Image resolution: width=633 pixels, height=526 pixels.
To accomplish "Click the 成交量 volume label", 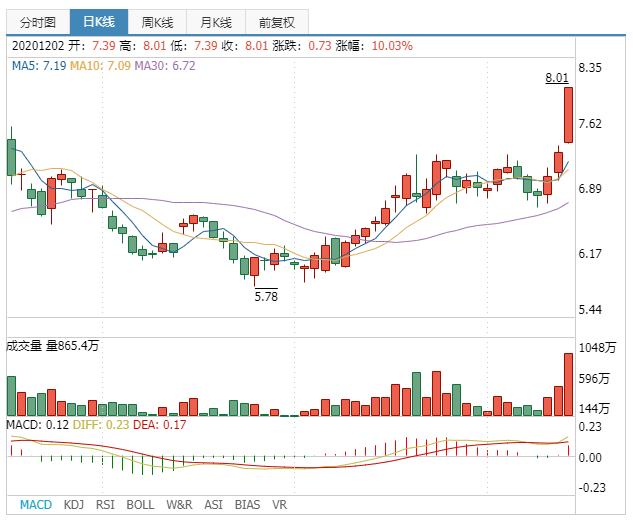I will coord(25,346).
